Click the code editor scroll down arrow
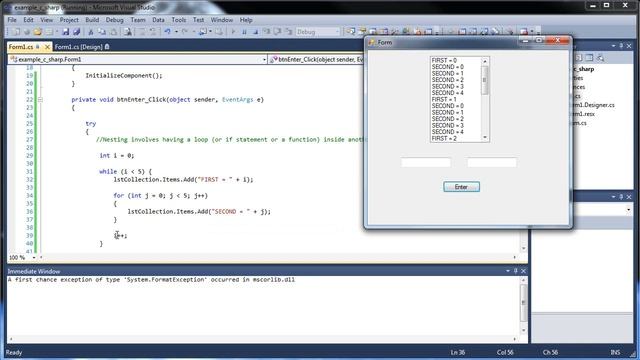 click(x=523, y=248)
